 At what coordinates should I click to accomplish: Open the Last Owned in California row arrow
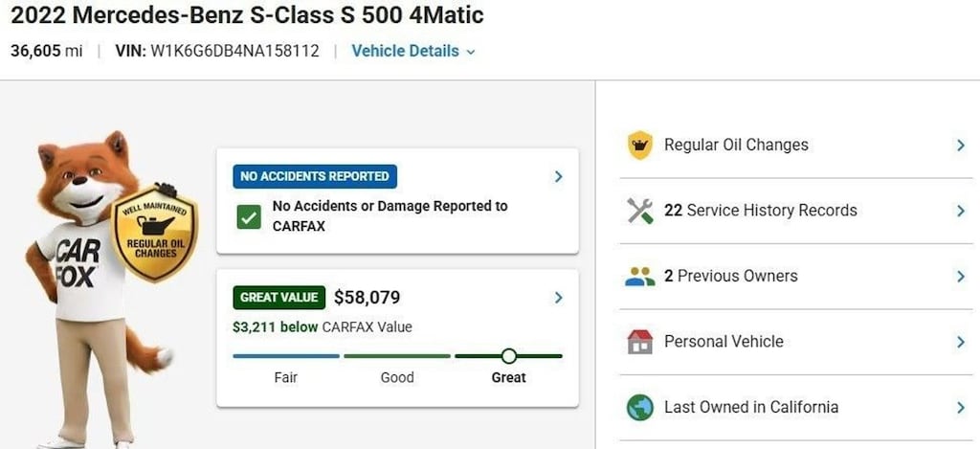point(961,408)
